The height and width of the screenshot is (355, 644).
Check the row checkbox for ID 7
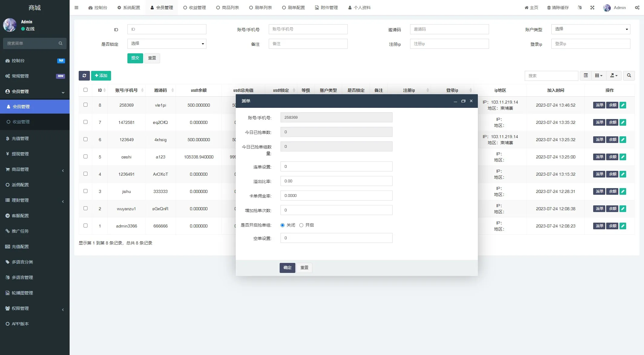click(85, 122)
